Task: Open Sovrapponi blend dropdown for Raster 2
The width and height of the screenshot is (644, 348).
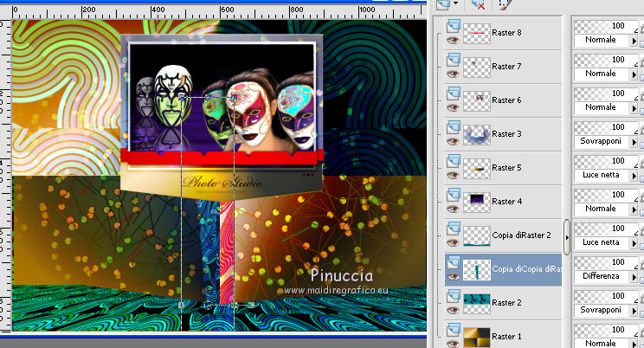Action: tap(634, 310)
